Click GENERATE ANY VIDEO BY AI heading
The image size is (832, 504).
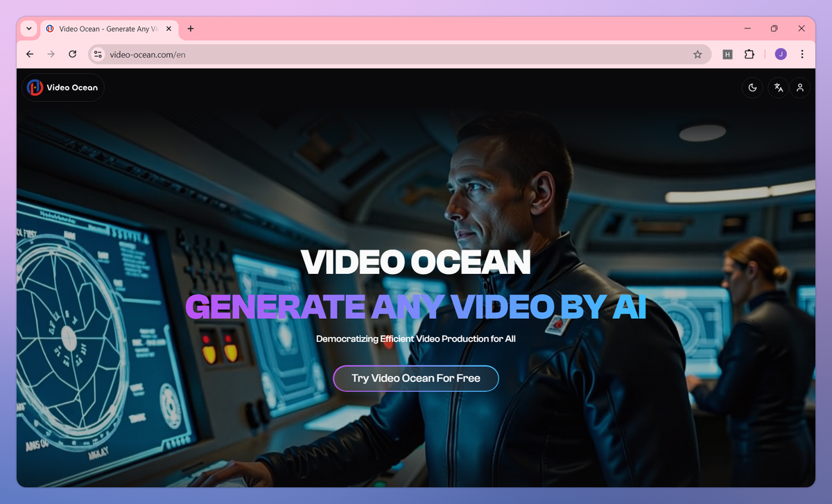(416, 306)
